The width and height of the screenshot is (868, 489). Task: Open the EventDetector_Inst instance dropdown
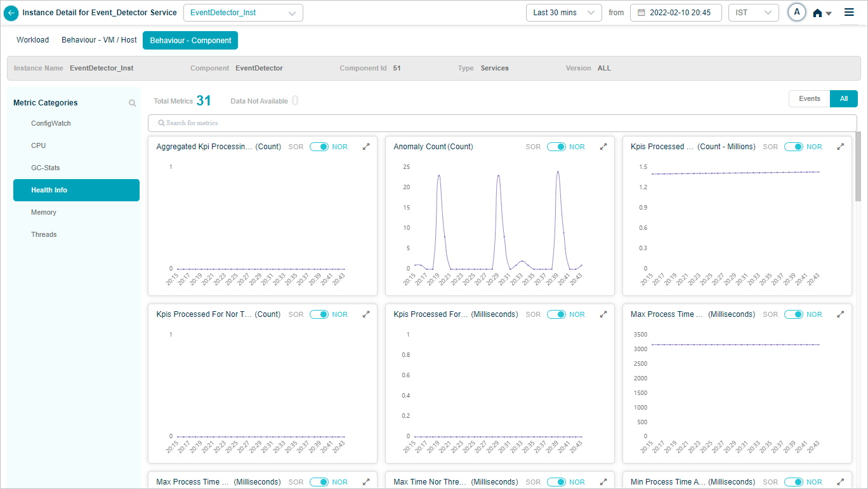coord(243,13)
